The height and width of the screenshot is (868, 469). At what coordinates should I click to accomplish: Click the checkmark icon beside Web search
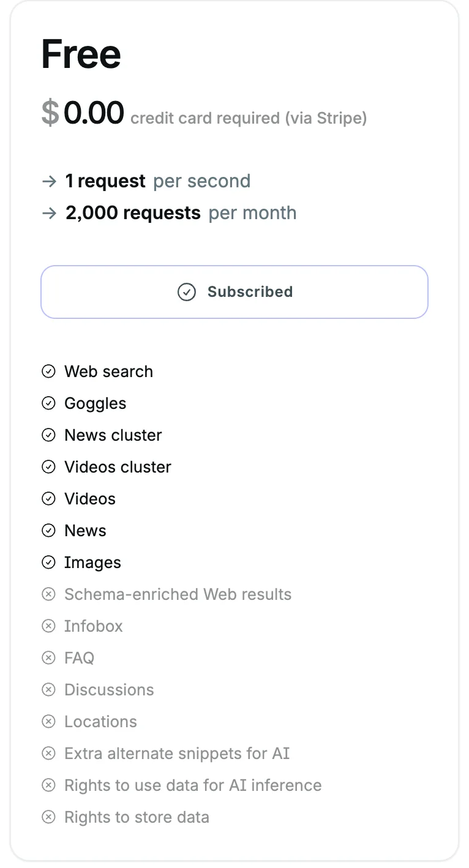coord(49,372)
